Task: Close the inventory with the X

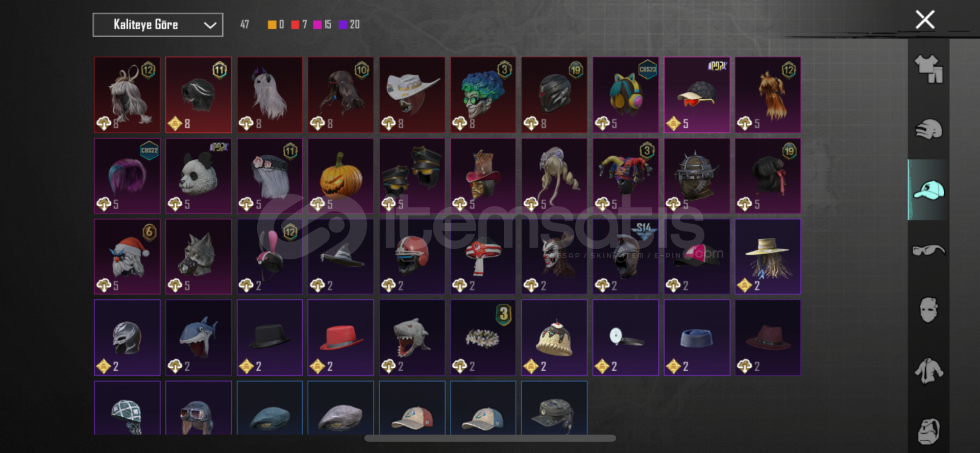Action: tap(925, 20)
